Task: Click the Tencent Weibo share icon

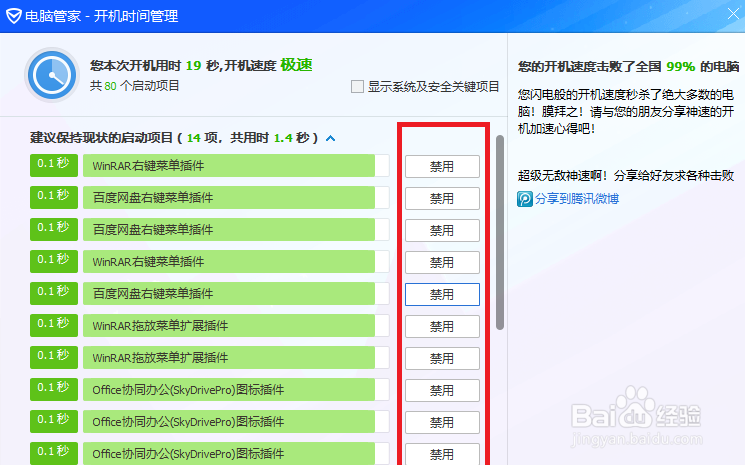Action: (x=525, y=199)
